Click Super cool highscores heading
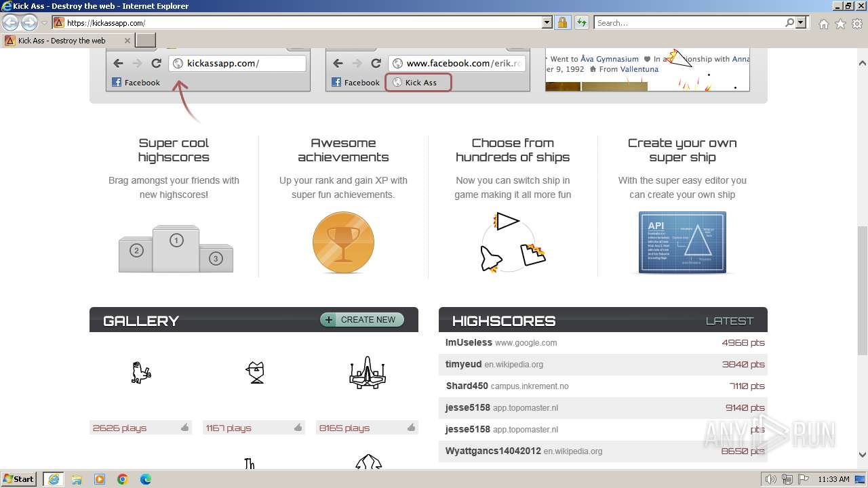Screen dimensions: 868x488 (x=174, y=150)
